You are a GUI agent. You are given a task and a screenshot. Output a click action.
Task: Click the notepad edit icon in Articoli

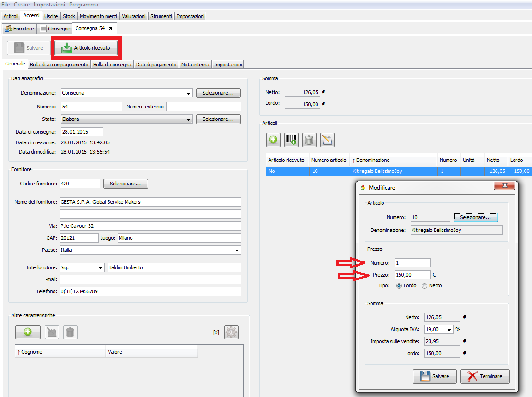coord(327,140)
